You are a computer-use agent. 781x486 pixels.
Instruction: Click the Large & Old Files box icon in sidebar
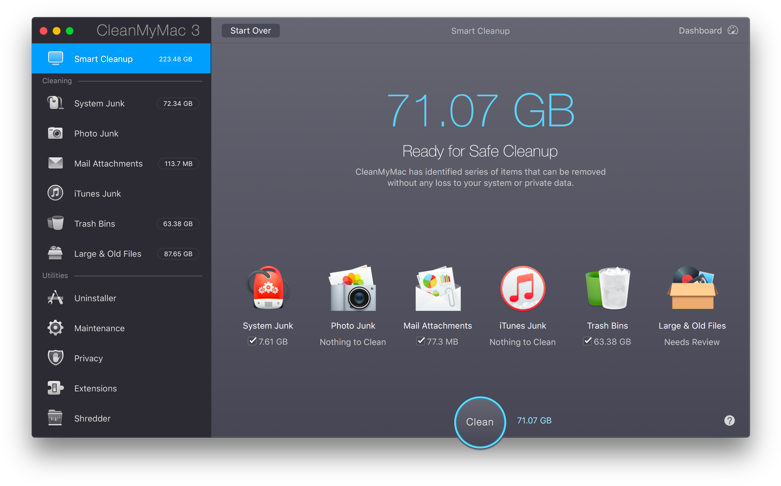[55, 253]
